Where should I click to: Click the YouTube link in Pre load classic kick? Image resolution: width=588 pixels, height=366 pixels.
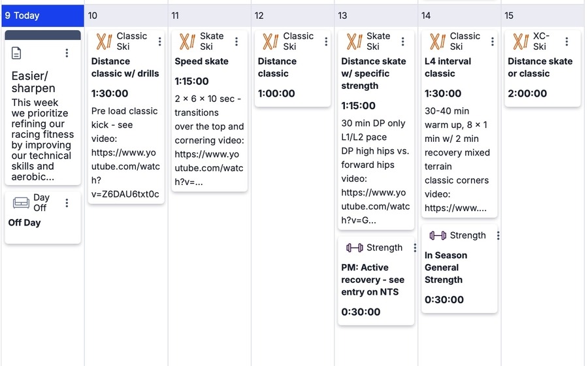pyautogui.click(x=124, y=166)
